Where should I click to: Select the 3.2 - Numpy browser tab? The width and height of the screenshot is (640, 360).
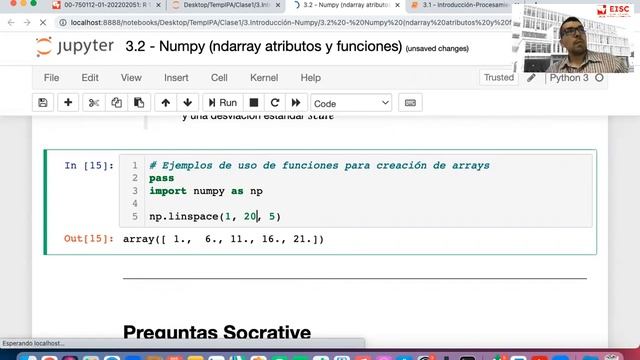pos(346,5)
